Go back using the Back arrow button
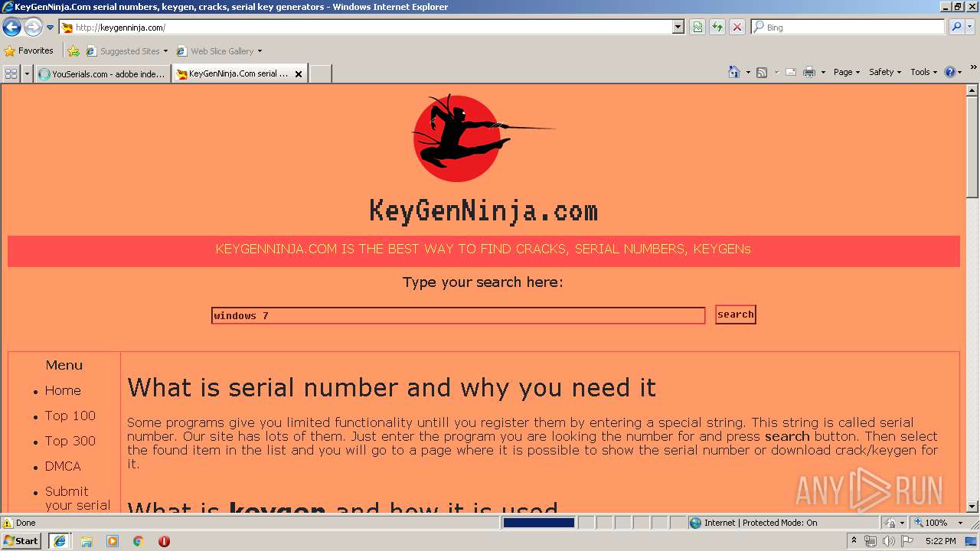980x551 pixels. tap(11, 28)
